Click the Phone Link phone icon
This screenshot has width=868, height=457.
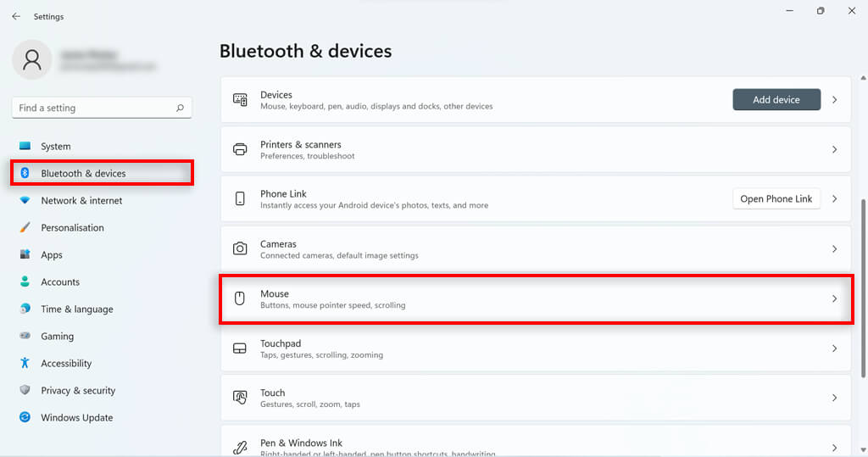[240, 199]
